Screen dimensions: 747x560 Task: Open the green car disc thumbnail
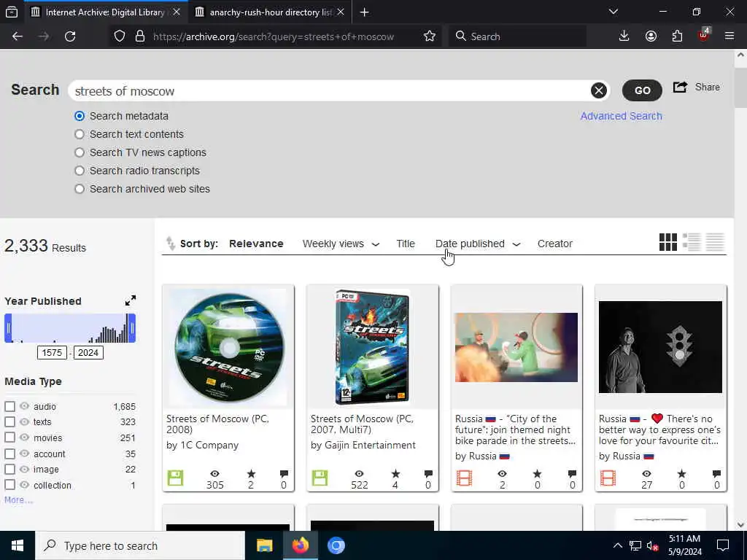coord(228,348)
